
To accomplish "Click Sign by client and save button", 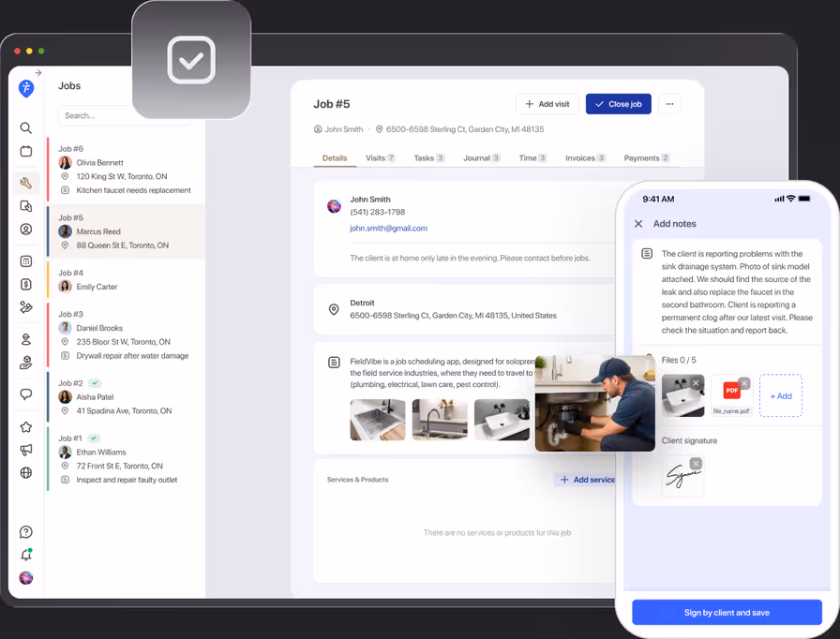I will [727, 612].
